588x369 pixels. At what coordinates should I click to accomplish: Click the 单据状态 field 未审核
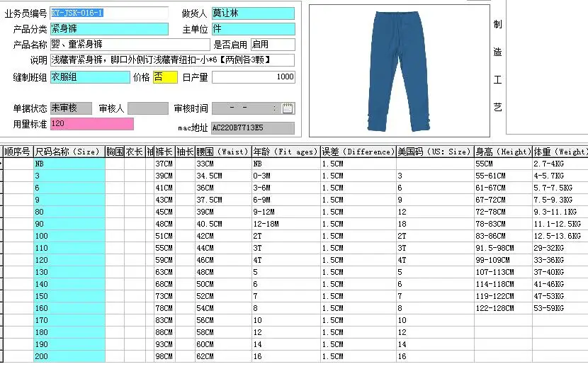coord(71,108)
